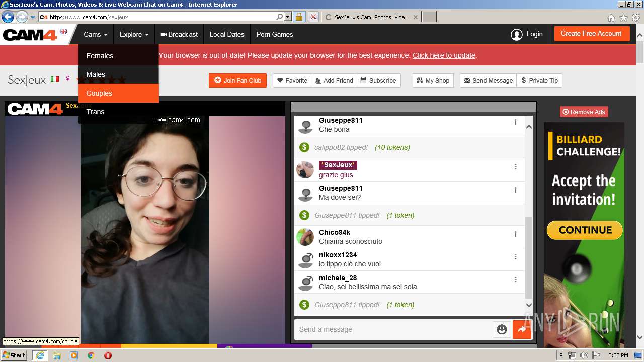Click the Giuseppe811 username in 'Che bona' message

(x=341, y=120)
